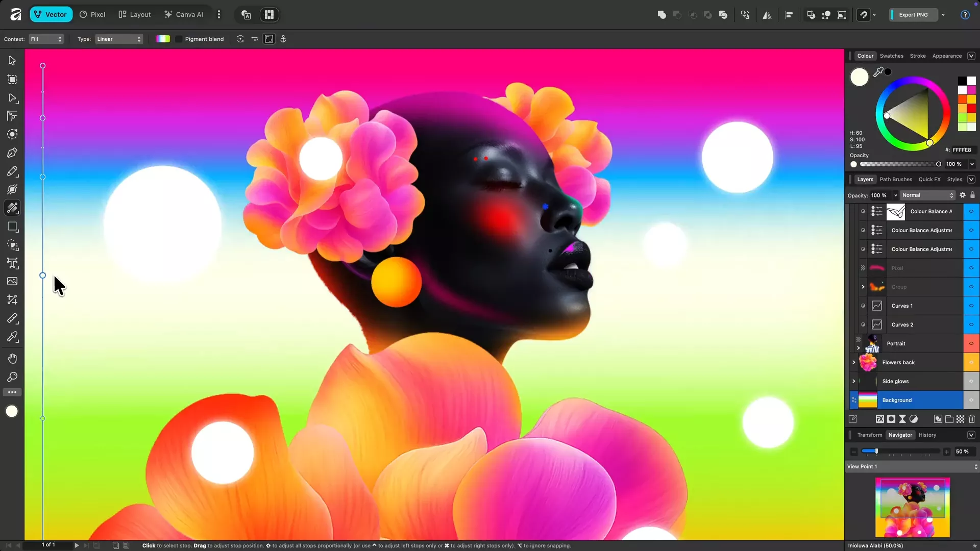980x551 pixels.
Task: Select the Rectangle tool
Action: tap(12, 227)
